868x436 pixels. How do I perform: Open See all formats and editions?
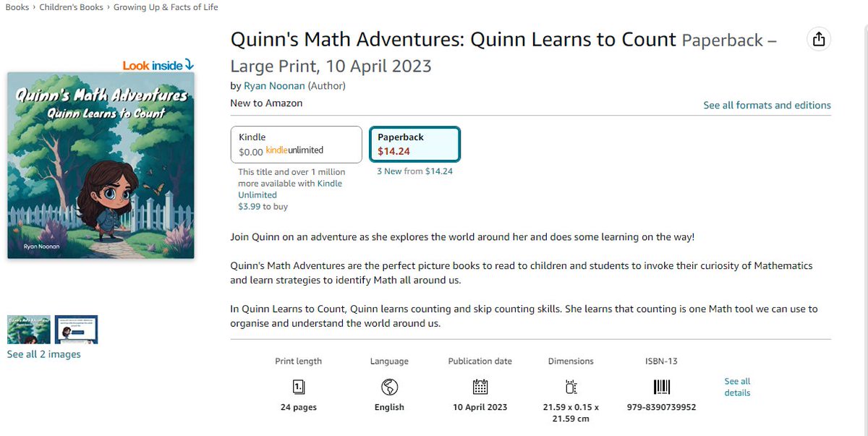click(767, 105)
